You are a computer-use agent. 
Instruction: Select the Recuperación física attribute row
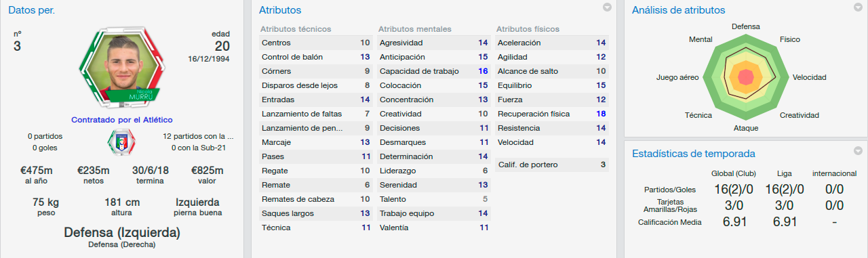point(552,114)
